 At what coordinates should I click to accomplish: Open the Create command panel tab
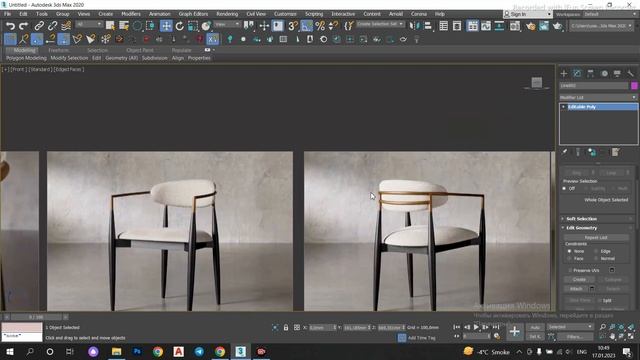click(x=564, y=73)
